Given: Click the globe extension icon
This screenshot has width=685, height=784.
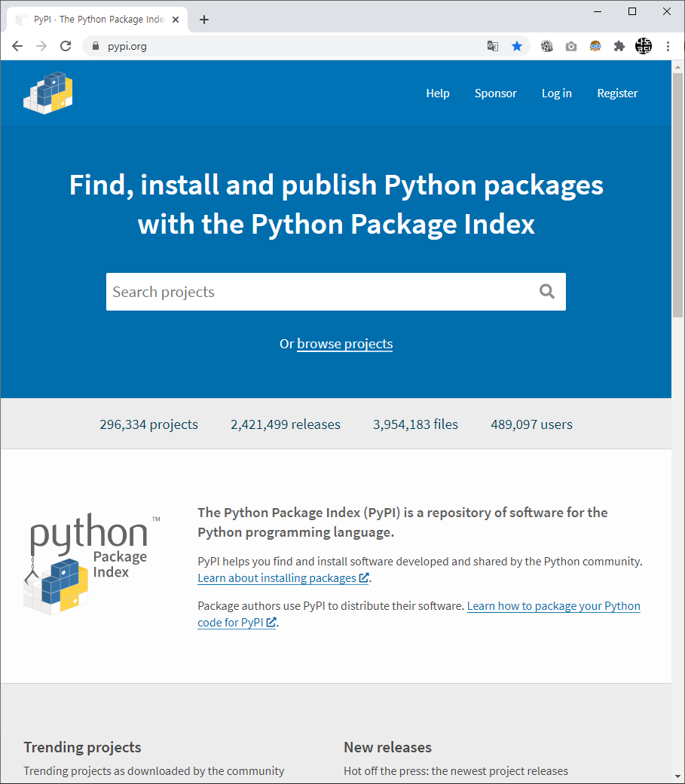Looking at the screenshot, I should point(546,46).
